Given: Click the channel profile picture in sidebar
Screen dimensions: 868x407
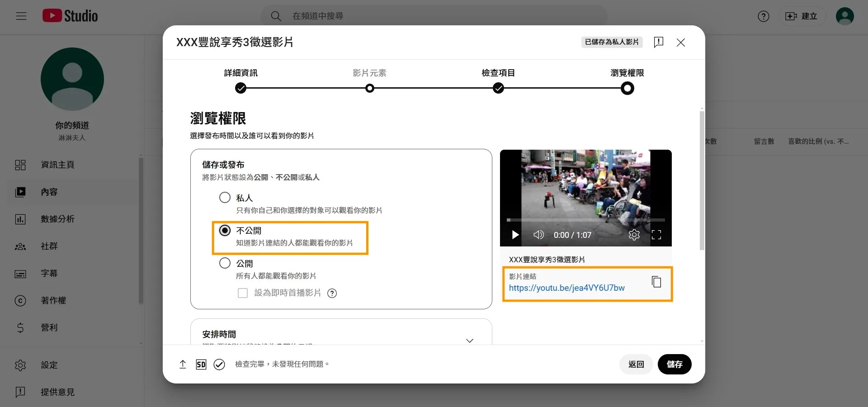Looking at the screenshot, I should click(72, 79).
